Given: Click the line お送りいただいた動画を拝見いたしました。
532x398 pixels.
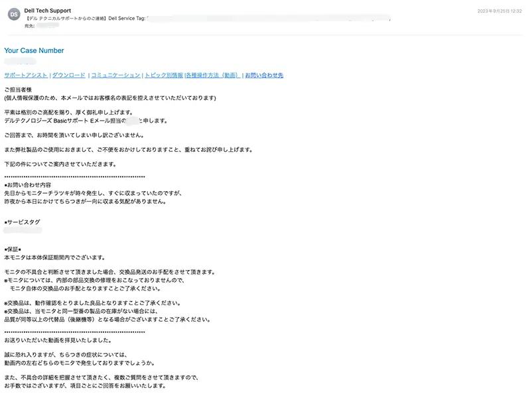Looking at the screenshot, I should pyautogui.click(x=58, y=340).
